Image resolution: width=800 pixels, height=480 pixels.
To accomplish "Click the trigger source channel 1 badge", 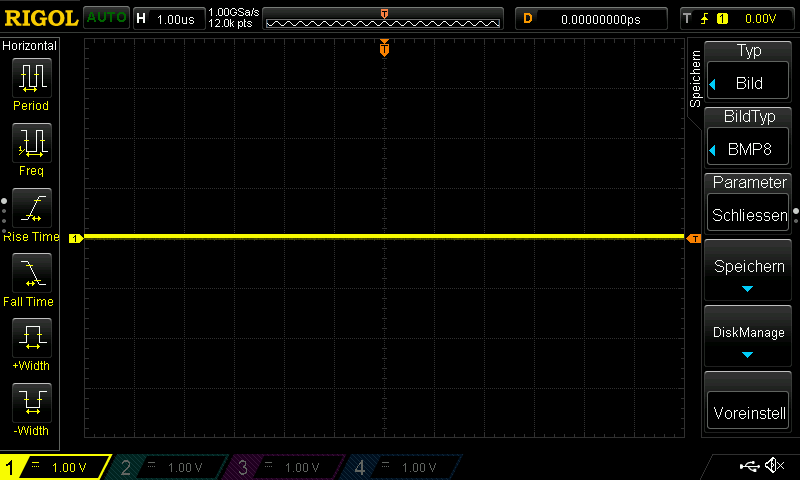I will 722,19.
